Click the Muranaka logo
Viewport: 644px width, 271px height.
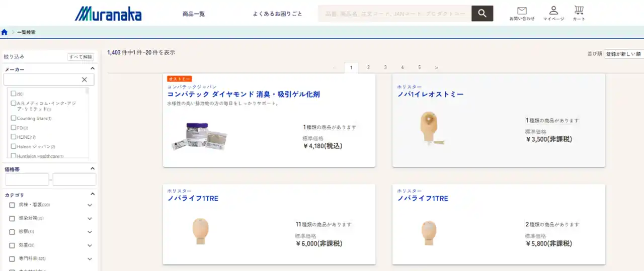pos(108,14)
